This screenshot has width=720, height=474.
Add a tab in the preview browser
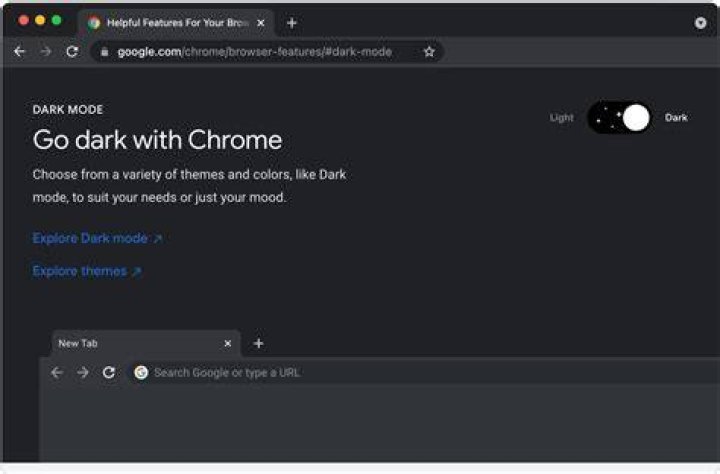pos(259,343)
